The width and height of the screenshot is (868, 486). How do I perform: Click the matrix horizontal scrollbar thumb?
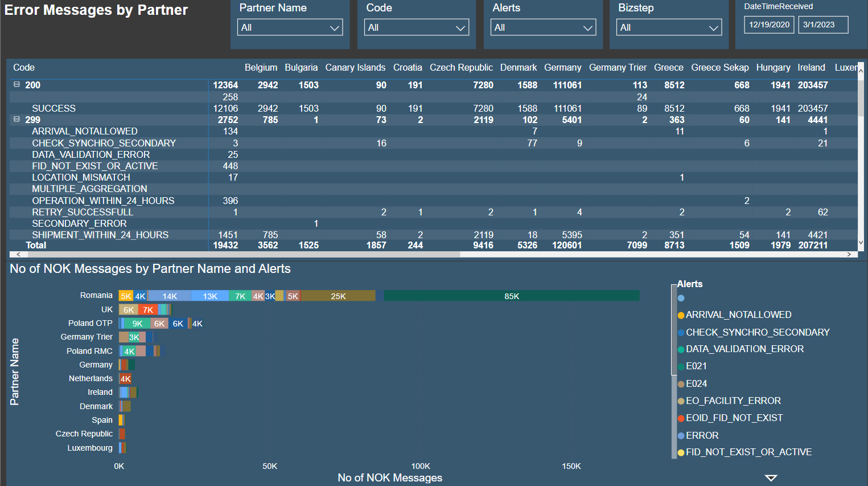[243, 254]
